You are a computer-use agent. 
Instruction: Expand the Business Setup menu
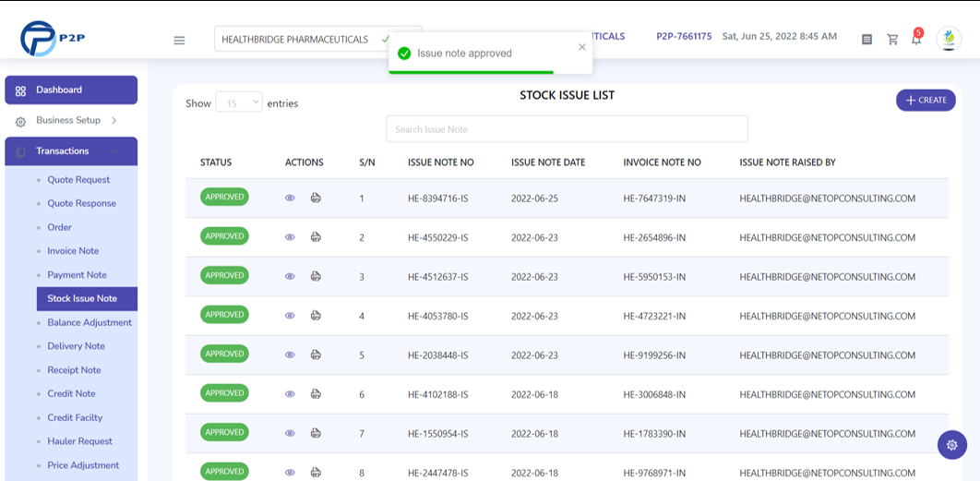coord(71,120)
